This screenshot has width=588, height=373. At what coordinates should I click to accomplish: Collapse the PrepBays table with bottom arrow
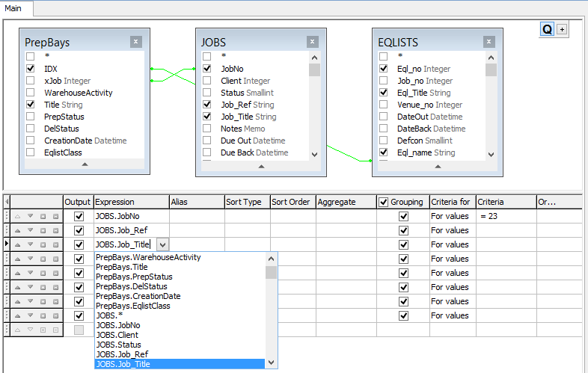click(x=85, y=164)
